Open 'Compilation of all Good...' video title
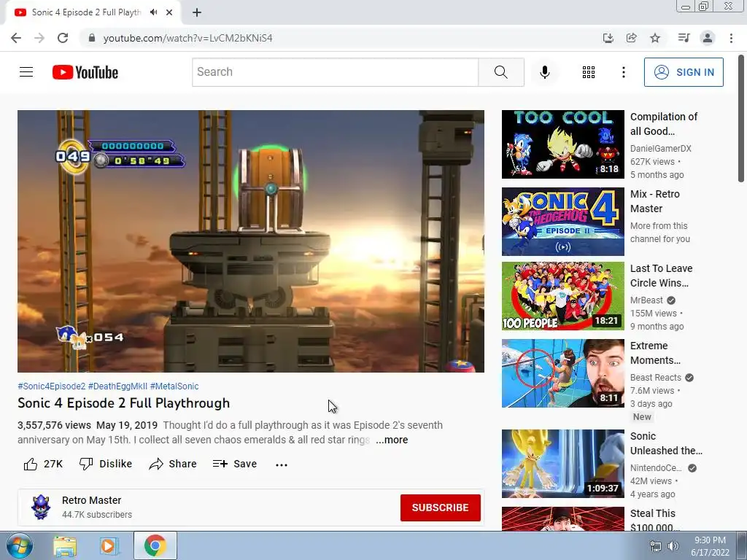The width and height of the screenshot is (747, 560). coord(664,124)
